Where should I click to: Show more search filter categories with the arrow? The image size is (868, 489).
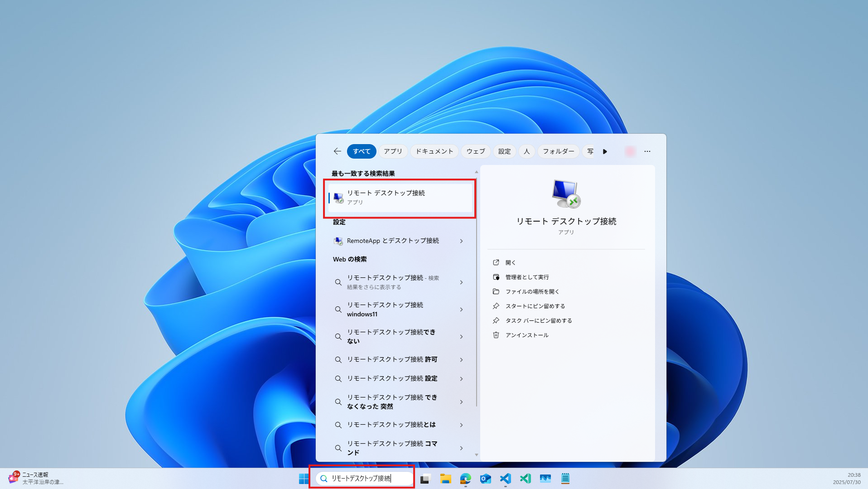[605, 151]
